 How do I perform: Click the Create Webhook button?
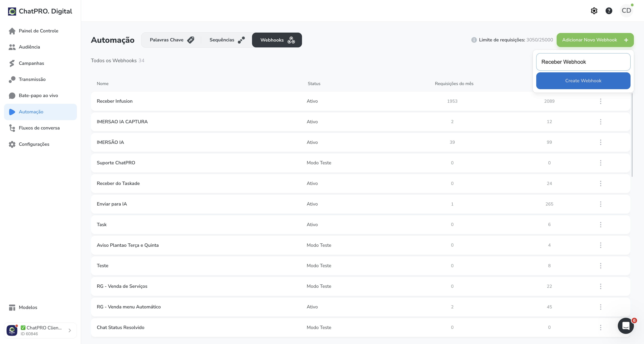point(583,81)
